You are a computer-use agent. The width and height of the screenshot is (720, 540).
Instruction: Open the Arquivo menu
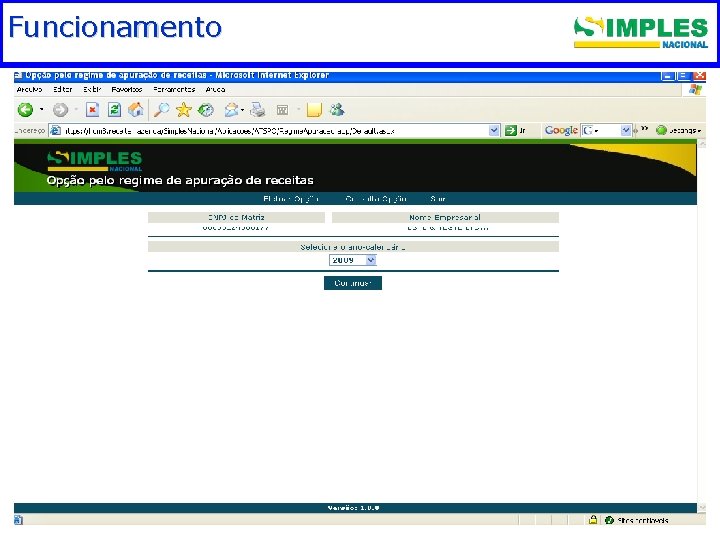[x=29, y=90]
